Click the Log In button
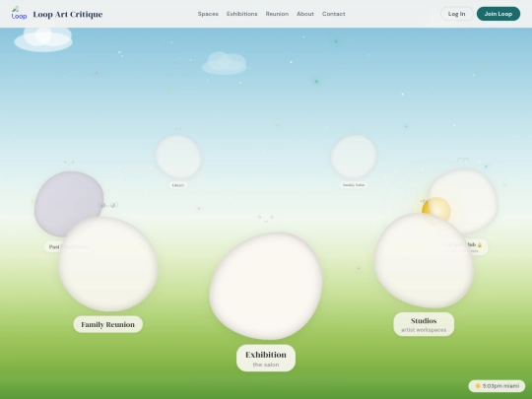Screen dimensions: 532x399 456,14
